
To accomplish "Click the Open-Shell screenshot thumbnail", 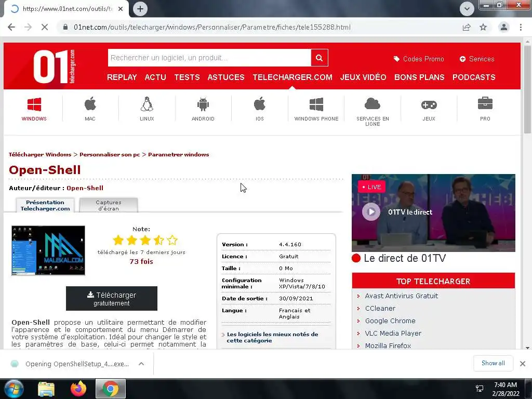I will point(48,250).
